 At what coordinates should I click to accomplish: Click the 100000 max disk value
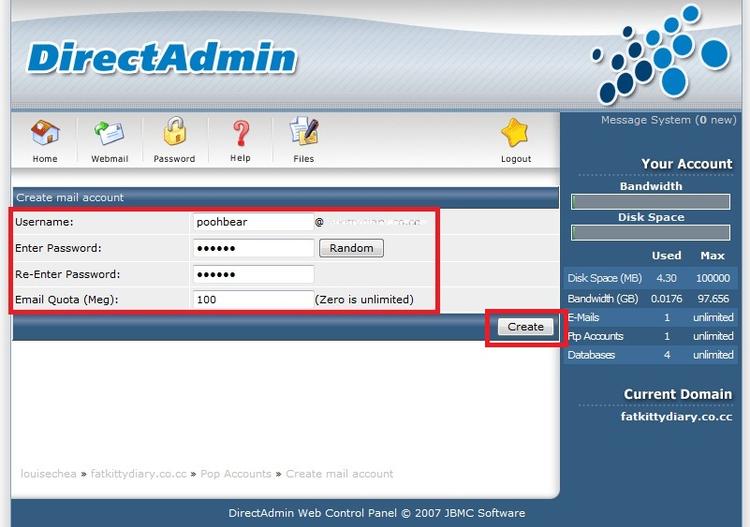click(713, 278)
